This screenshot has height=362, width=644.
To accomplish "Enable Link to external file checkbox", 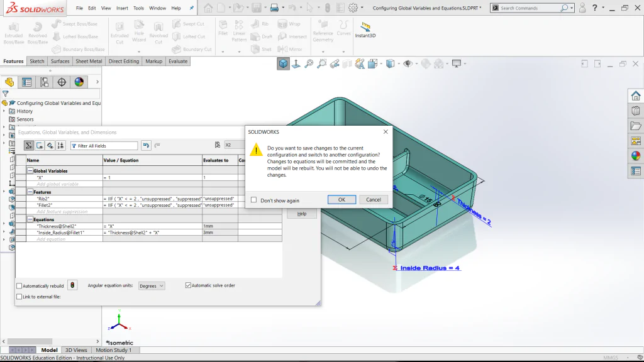I will [19, 297].
